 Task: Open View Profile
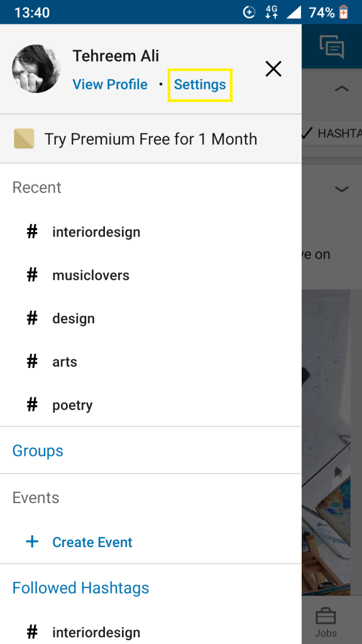pyautogui.click(x=110, y=84)
